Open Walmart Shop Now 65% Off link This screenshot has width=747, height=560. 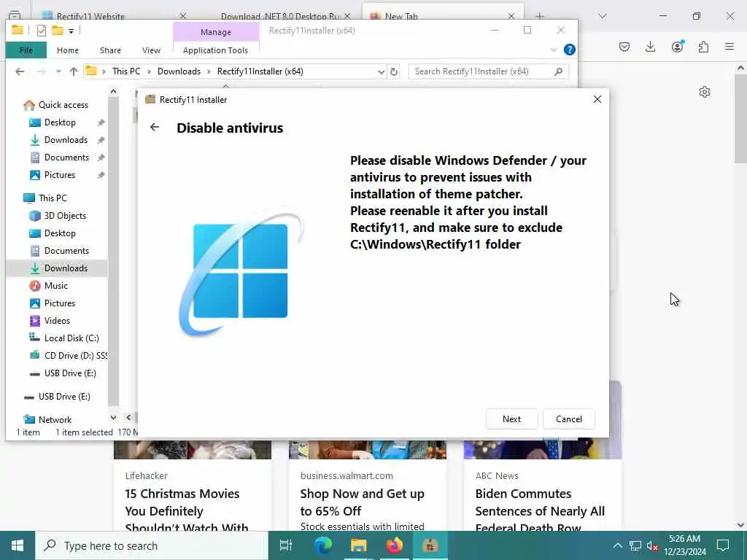tap(362, 502)
